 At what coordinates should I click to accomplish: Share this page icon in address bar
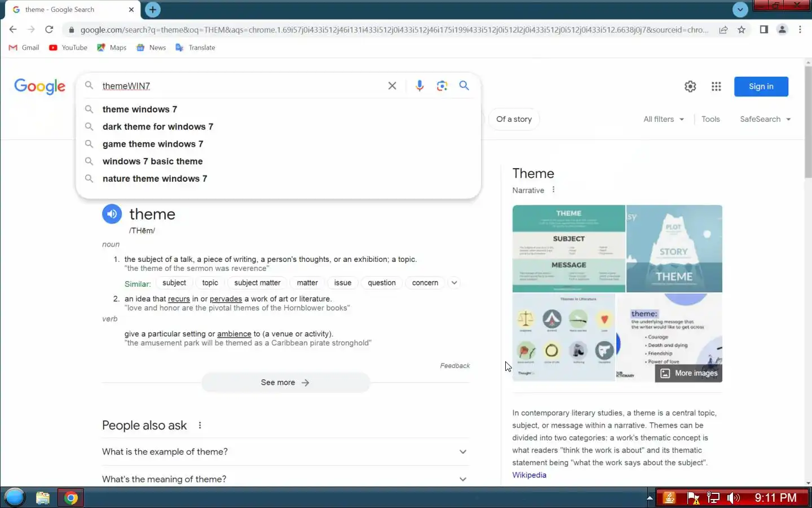(723, 29)
